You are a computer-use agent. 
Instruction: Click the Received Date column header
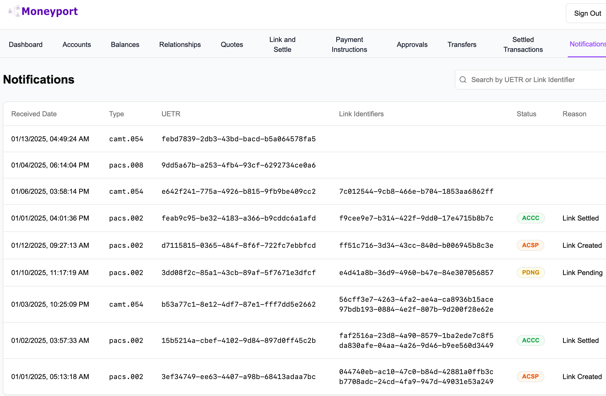click(34, 114)
